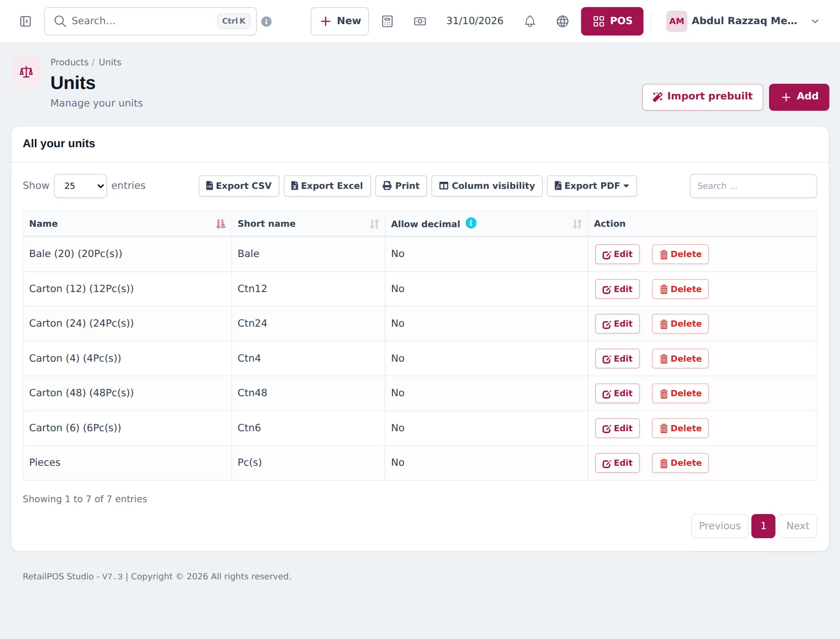Delete the Bale (20) unit
This screenshot has height=639, width=840.
[x=680, y=254]
